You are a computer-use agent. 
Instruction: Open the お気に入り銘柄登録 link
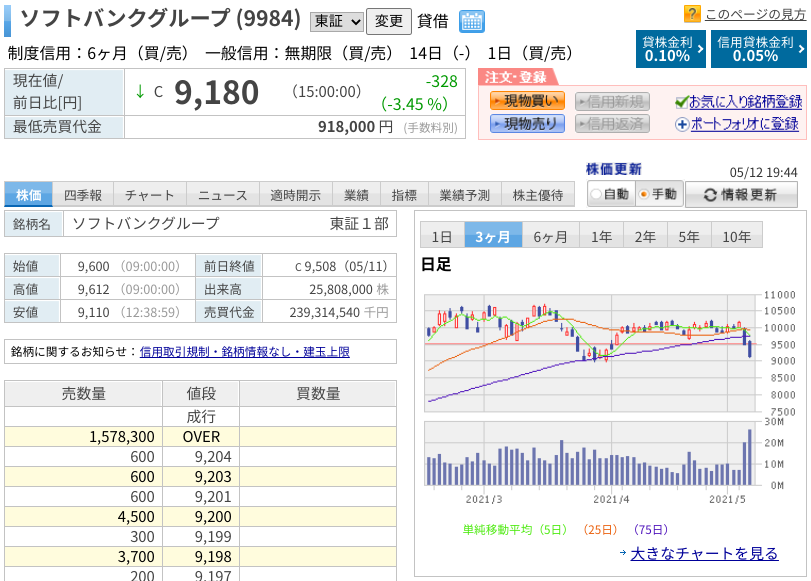pyautogui.click(x=745, y=102)
